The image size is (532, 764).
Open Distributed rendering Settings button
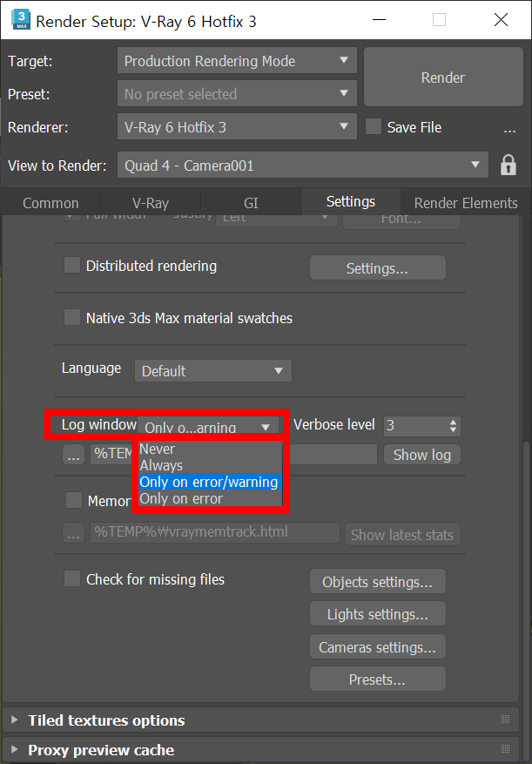[378, 268]
